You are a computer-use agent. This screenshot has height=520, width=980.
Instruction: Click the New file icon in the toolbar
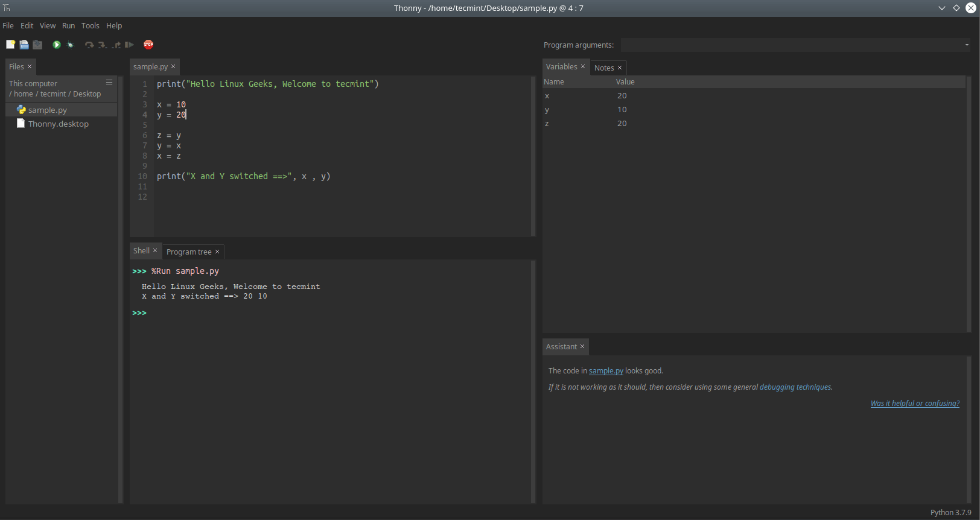click(10, 45)
